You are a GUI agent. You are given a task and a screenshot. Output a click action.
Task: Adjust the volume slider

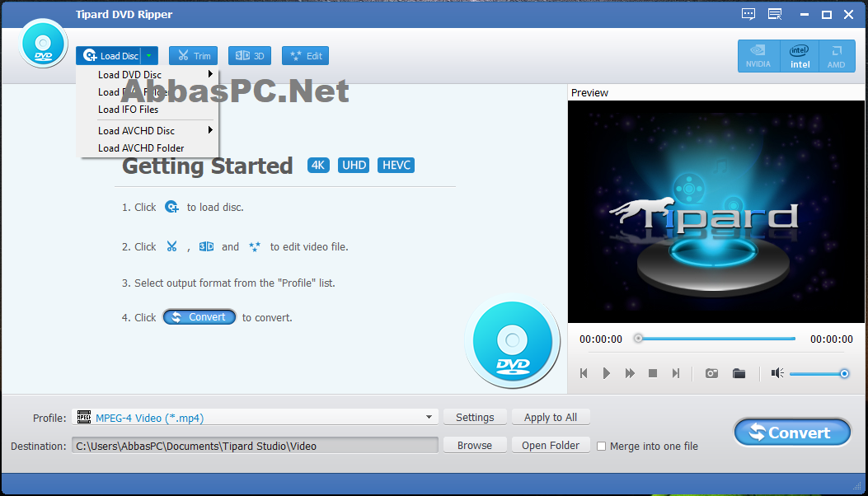pyautogui.click(x=819, y=374)
